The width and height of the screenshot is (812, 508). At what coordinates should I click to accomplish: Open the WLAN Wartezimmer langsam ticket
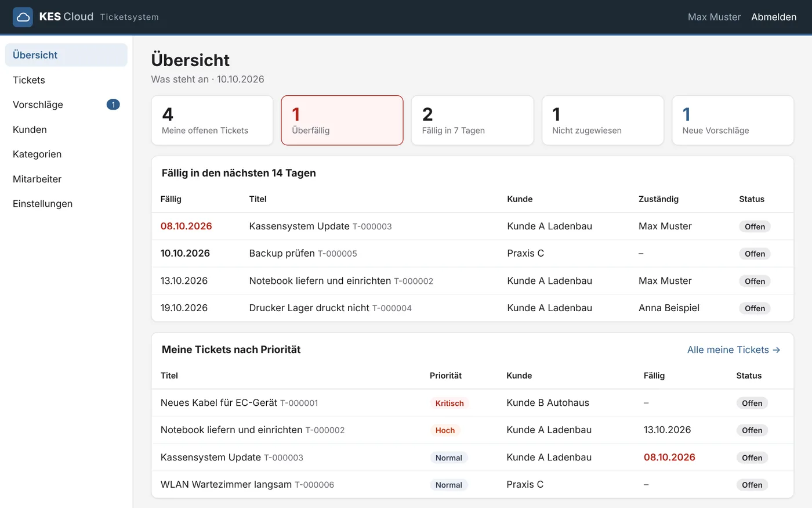tap(226, 485)
